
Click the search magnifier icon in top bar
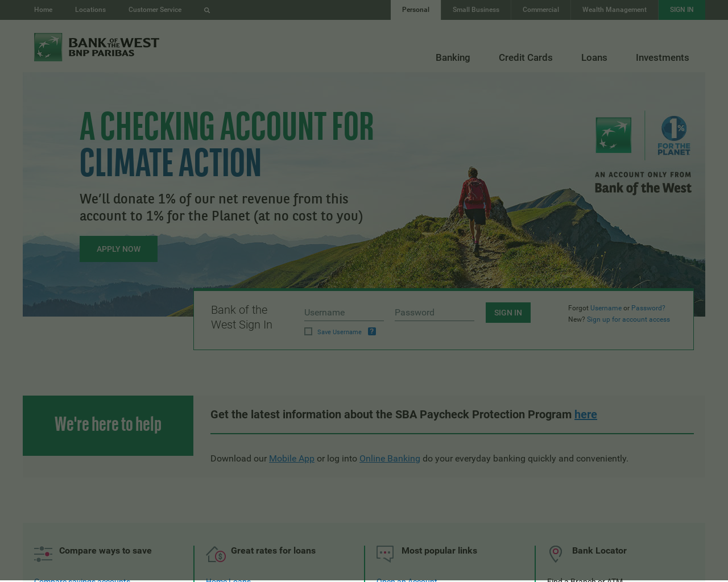(207, 10)
